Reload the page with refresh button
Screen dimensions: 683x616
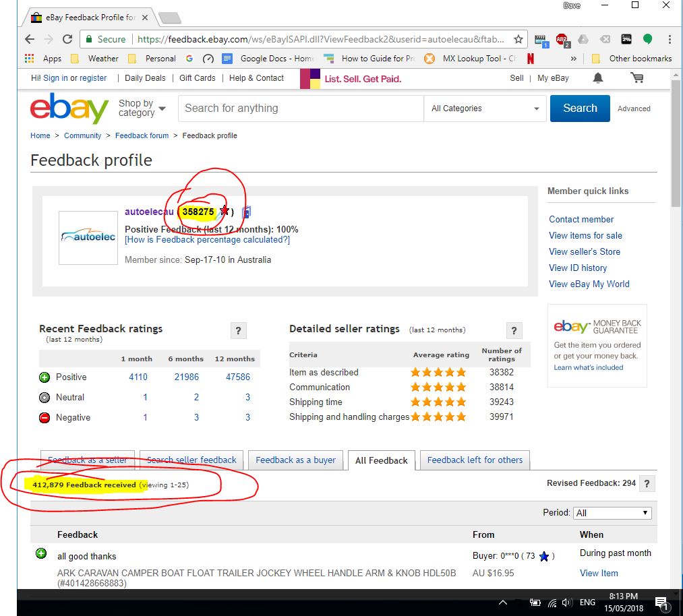(x=67, y=39)
